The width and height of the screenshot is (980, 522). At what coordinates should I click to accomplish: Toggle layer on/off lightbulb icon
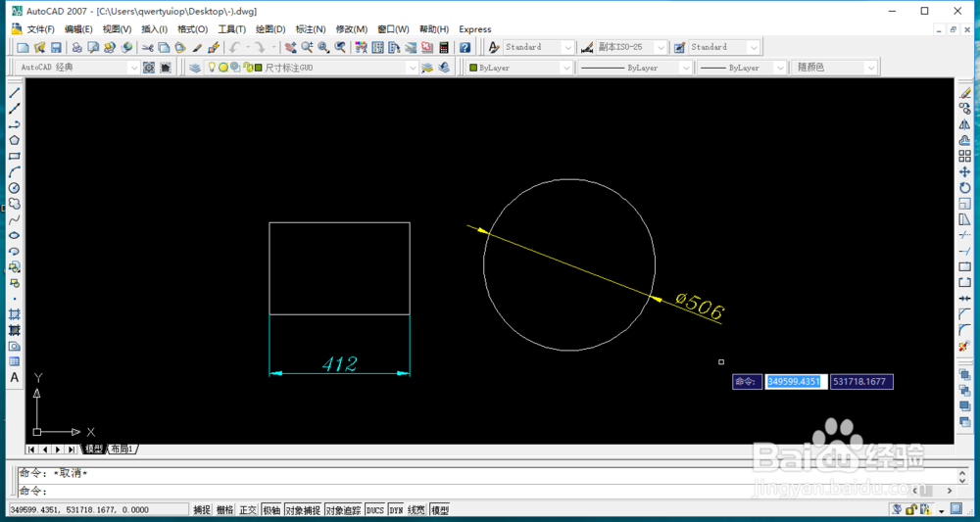click(212, 68)
